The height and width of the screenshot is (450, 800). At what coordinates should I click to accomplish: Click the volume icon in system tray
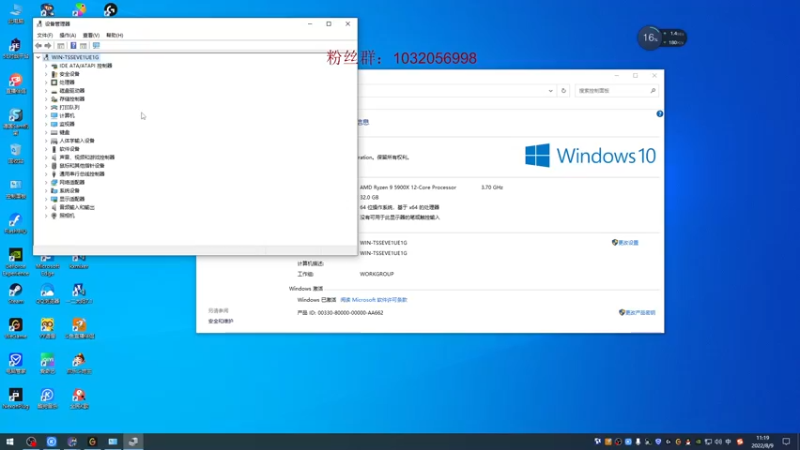pyautogui.click(x=718, y=442)
